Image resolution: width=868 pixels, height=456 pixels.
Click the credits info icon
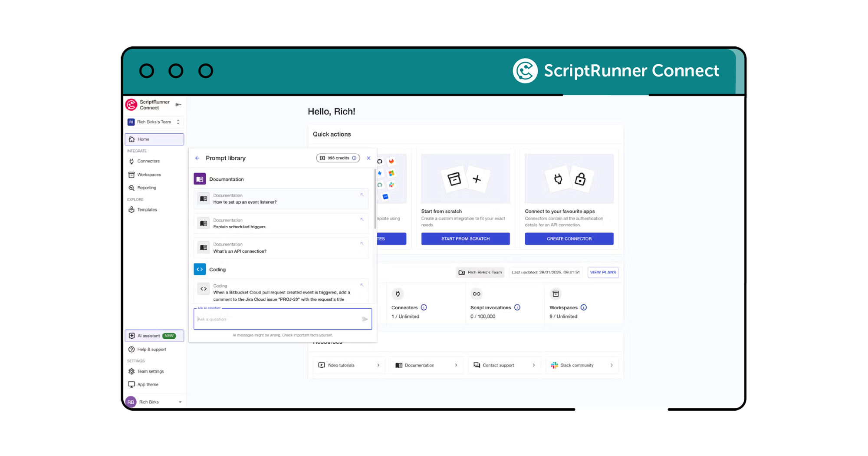coord(354,158)
